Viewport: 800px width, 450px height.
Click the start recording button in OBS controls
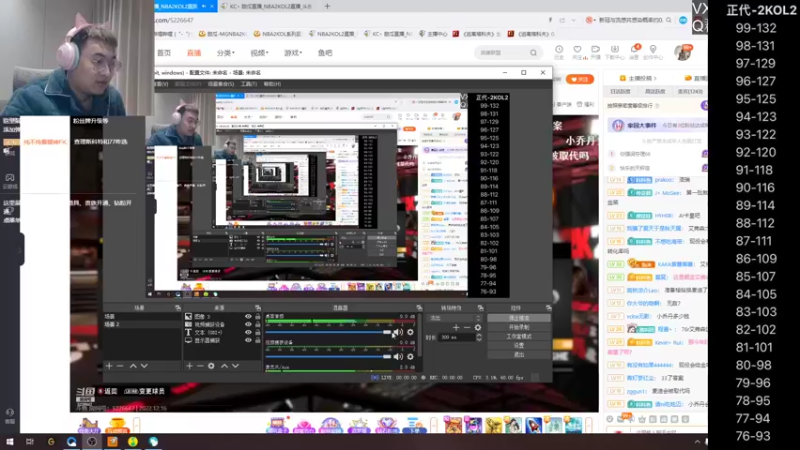click(519, 327)
